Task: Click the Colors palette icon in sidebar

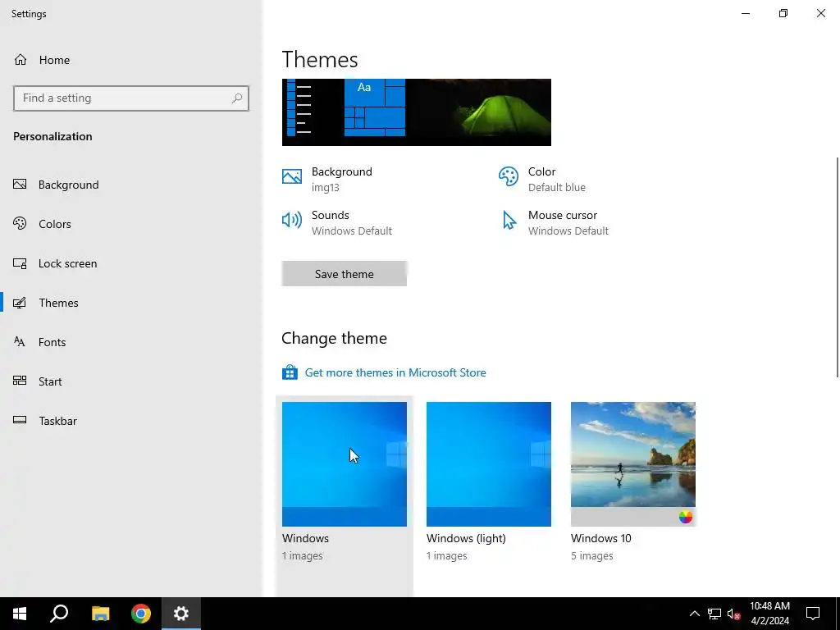Action: pyautogui.click(x=20, y=223)
